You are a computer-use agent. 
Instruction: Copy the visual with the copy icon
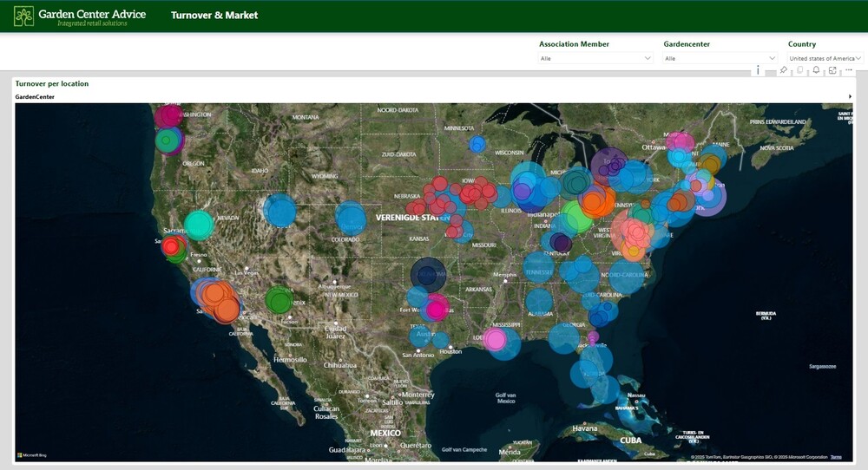800,70
